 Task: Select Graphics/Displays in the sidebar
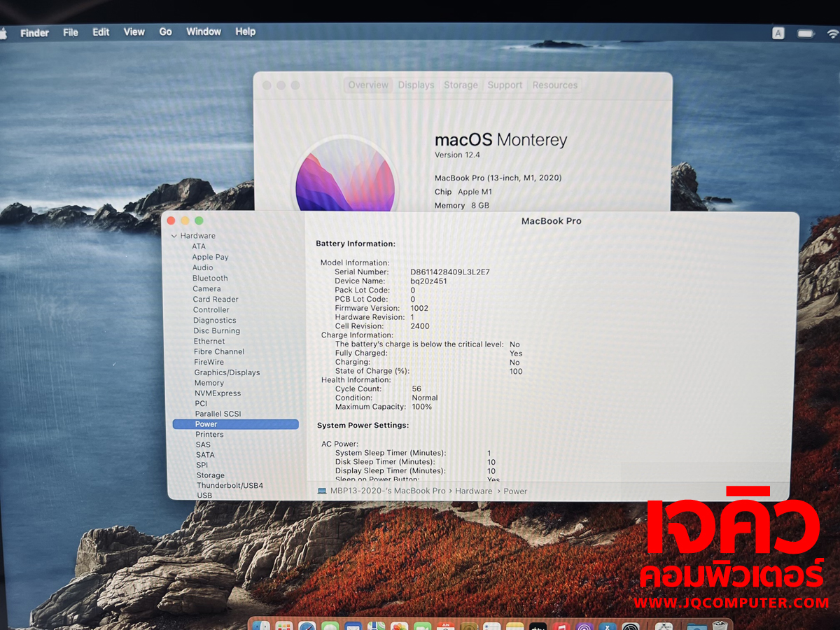pos(227,372)
